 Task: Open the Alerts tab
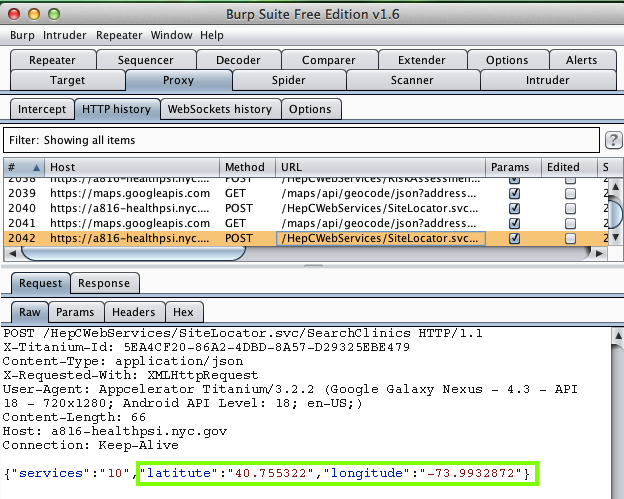582,60
